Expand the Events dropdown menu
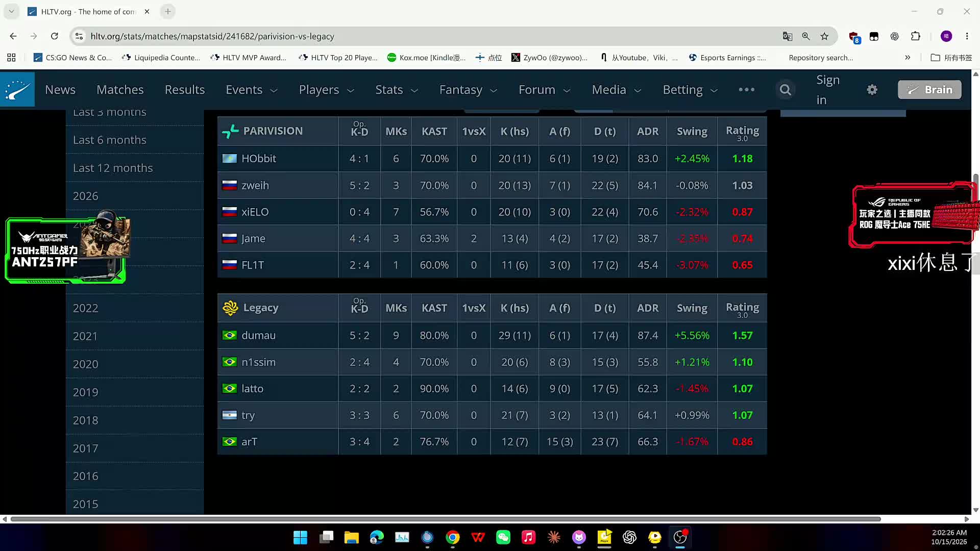 pos(252,90)
